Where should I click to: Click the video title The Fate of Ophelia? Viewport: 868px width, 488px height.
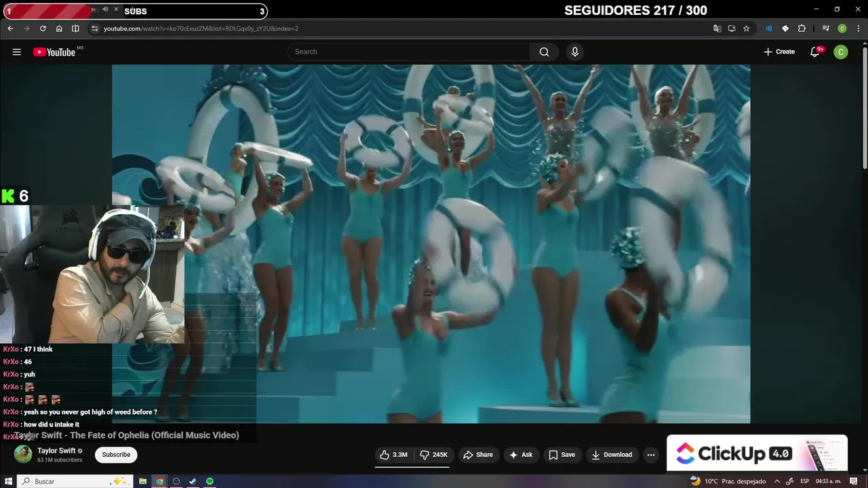click(x=126, y=435)
